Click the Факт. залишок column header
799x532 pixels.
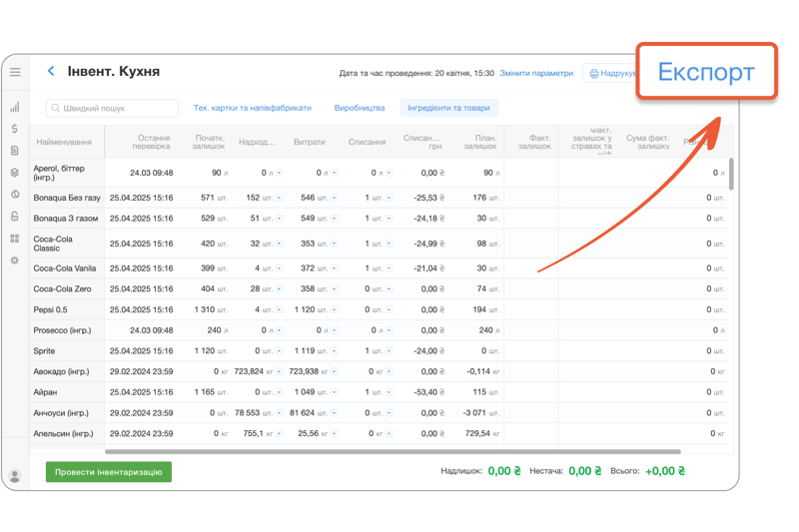point(534,142)
